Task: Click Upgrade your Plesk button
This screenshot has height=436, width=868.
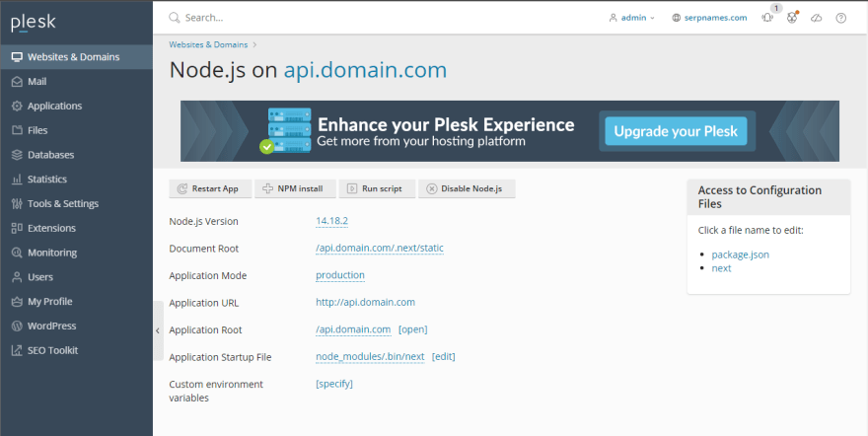Action: pos(676,131)
